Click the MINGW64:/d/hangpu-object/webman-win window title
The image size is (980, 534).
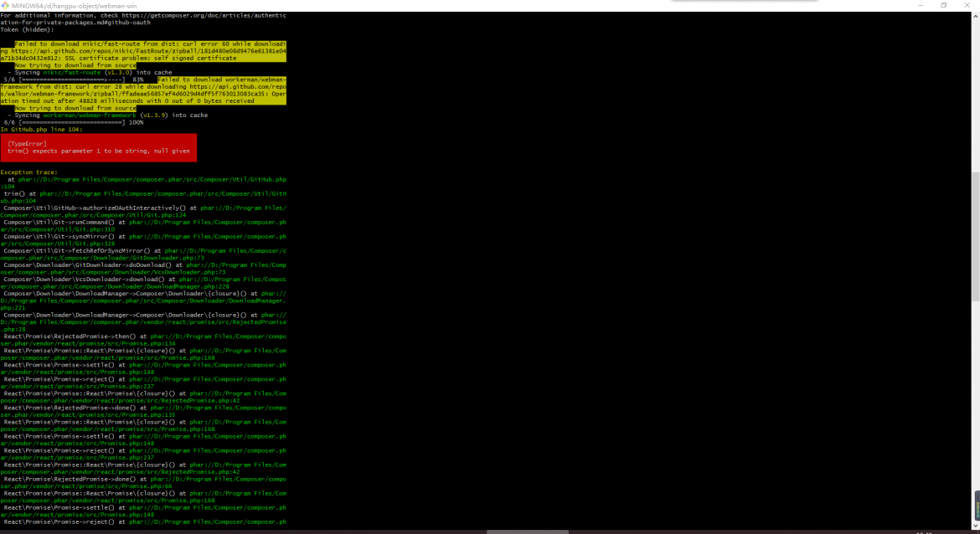[x=74, y=6]
